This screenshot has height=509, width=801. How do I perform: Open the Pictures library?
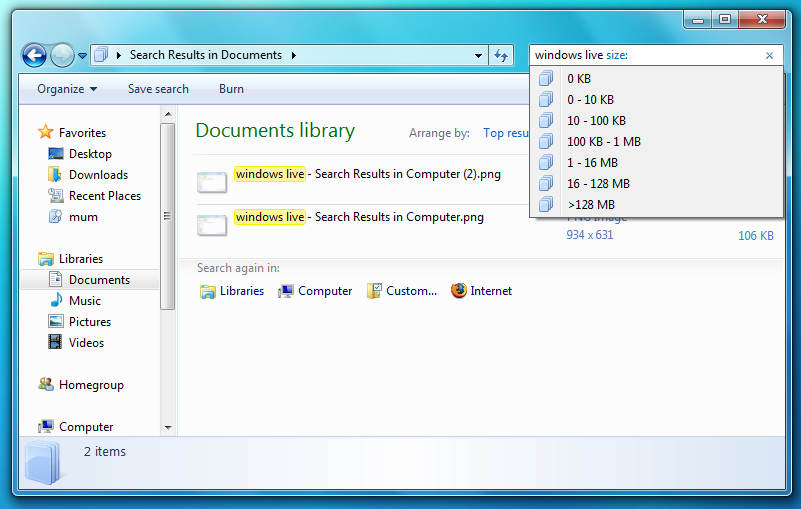tap(90, 321)
